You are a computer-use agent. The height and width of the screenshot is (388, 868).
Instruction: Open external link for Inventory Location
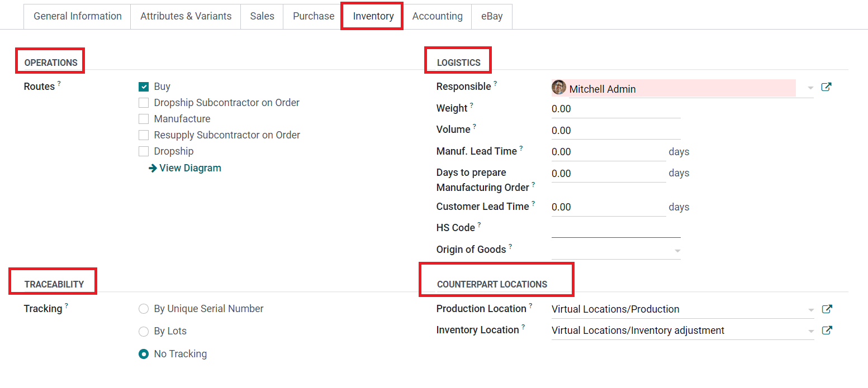(826, 330)
